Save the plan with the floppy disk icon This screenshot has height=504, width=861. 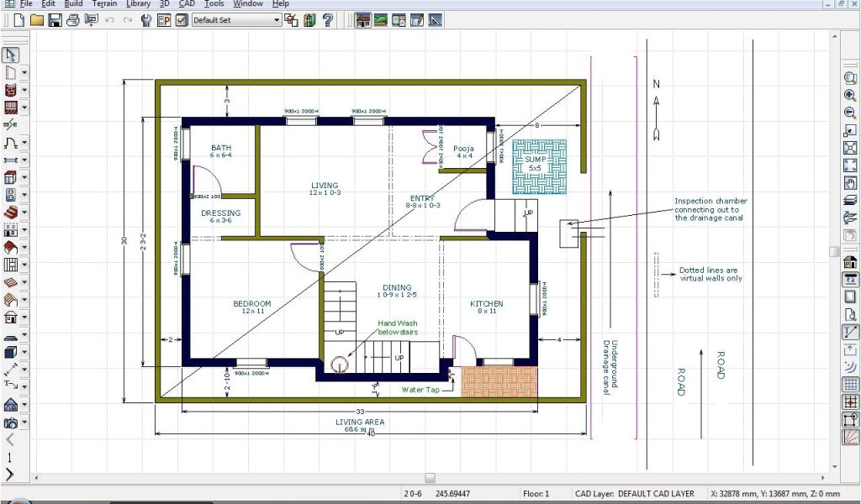click(55, 19)
